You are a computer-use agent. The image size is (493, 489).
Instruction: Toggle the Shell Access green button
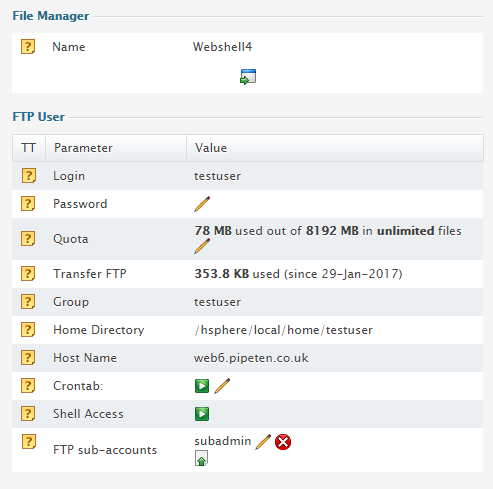click(202, 414)
